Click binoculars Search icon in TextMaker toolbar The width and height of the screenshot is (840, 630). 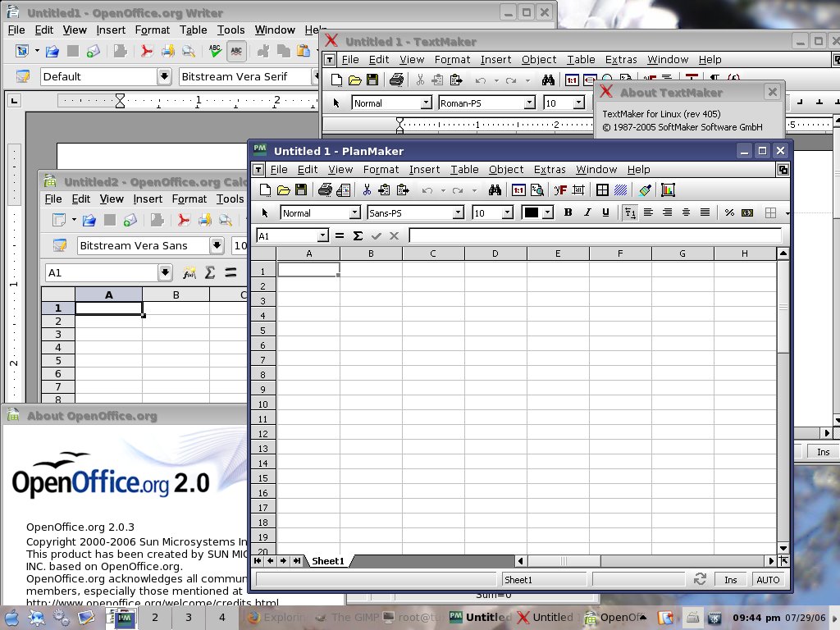tap(547, 80)
